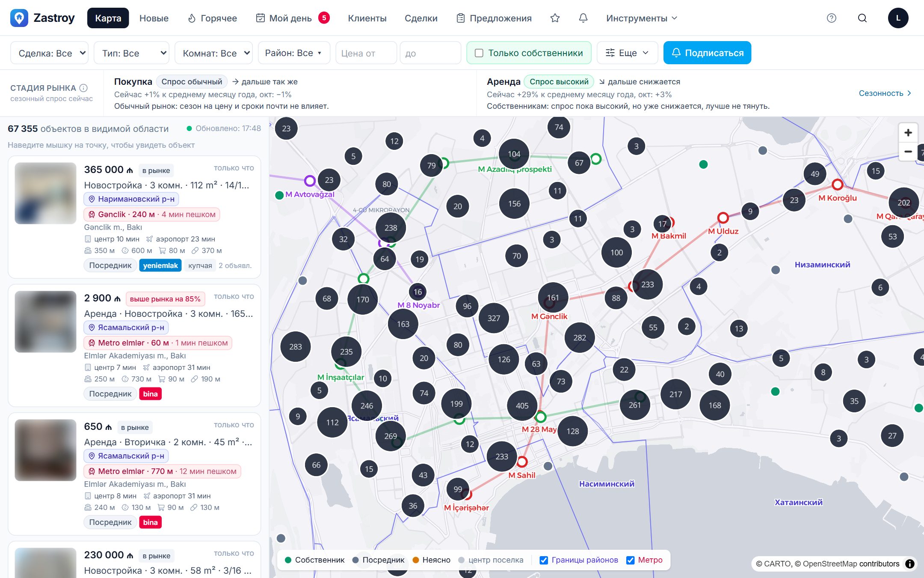
Task: Click the map cluster marker 283
Action: (x=296, y=347)
